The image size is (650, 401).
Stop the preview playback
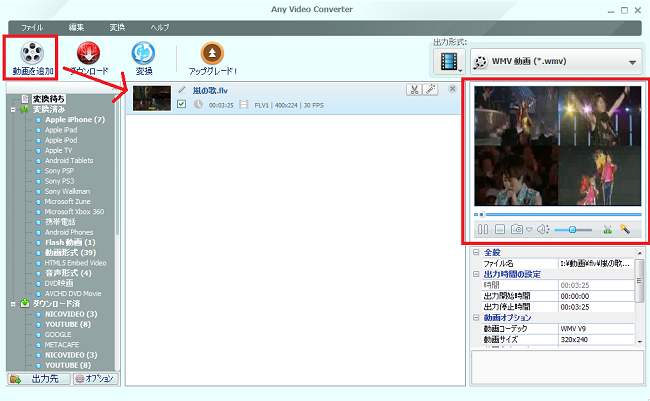[500, 229]
